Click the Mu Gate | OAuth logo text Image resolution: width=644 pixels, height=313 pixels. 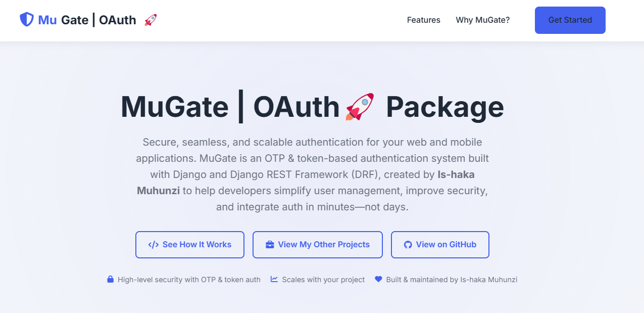pos(87,20)
